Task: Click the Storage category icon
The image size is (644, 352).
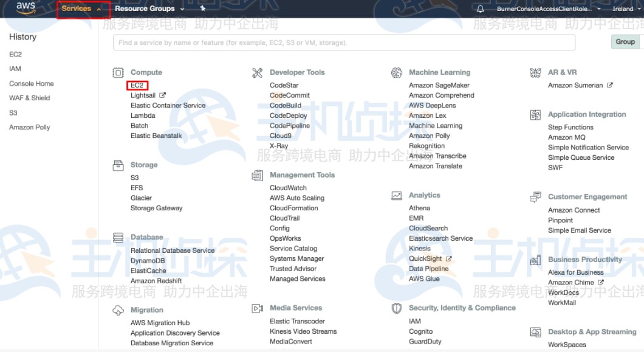Action: [x=118, y=165]
